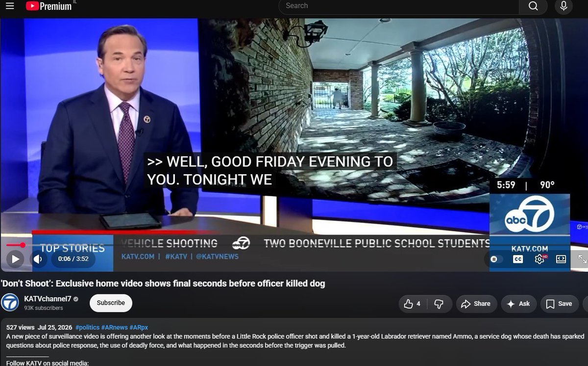Open the Ask button
Image resolution: width=588 pixels, height=366 pixels.
click(518, 304)
